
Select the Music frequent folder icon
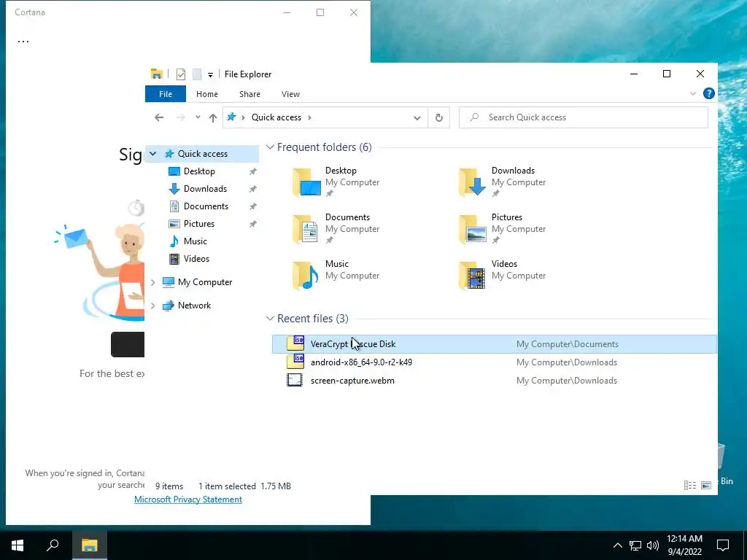[306, 275]
